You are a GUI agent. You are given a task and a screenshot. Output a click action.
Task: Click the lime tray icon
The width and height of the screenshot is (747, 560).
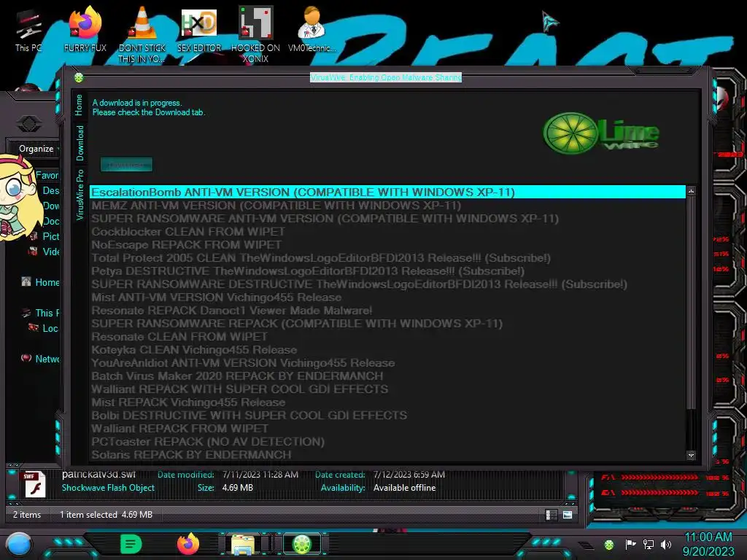point(609,545)
